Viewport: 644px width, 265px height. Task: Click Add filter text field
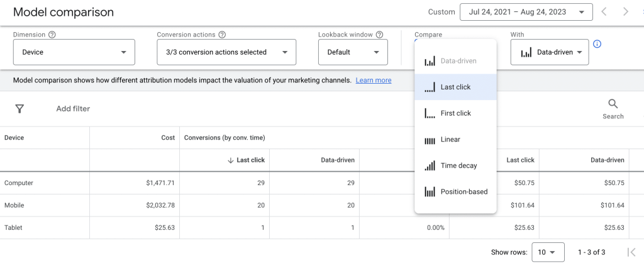pyautogui.click(x=73, y=109)
